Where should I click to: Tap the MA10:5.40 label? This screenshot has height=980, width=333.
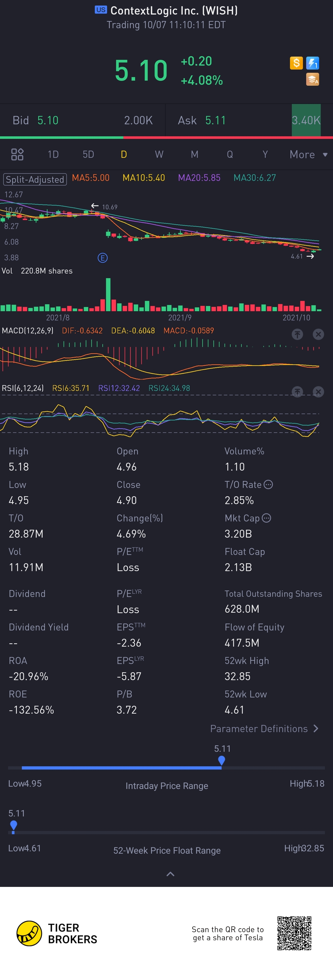click(x=144, y=178)
